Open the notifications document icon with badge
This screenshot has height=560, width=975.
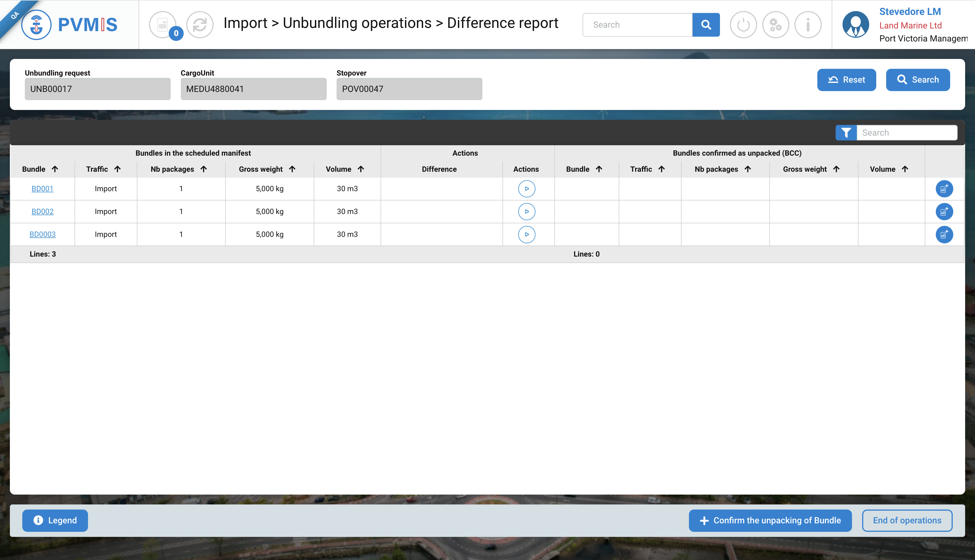click(x=163, y=25)
